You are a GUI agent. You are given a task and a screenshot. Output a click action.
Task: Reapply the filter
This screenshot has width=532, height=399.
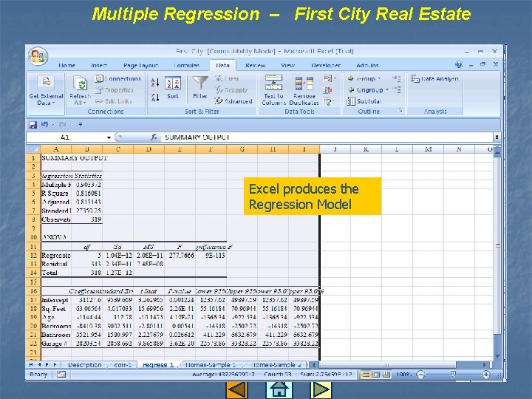click(x=231, y=90)
